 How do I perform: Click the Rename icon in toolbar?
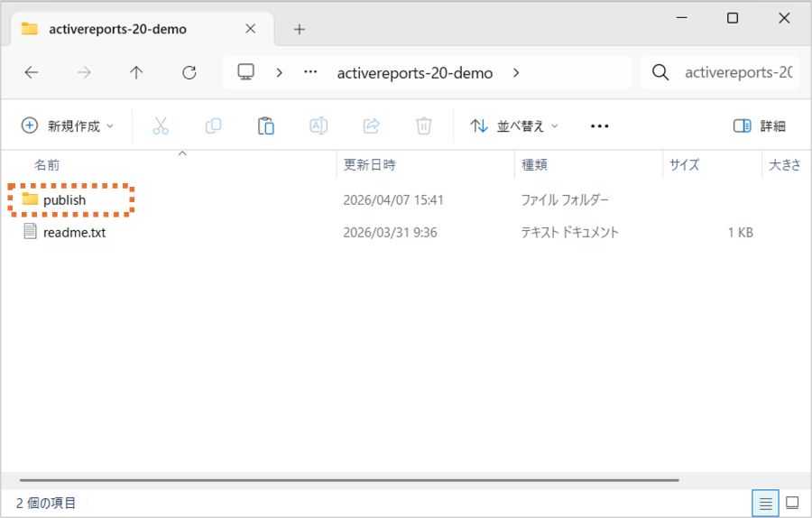318,125
